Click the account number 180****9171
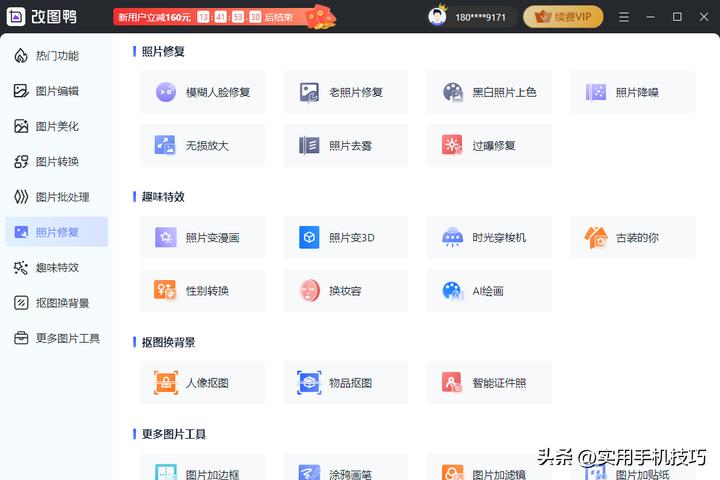The width and height of the screenshot is (720, 480). [x=480, y=17]
